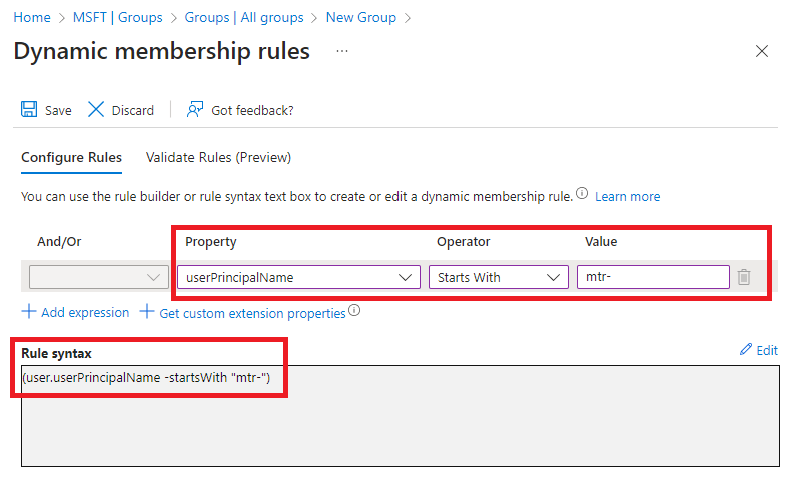Click the Got feedback person icon
The image size is (794, 492).
pyautogui.click(x=196, y=110)
